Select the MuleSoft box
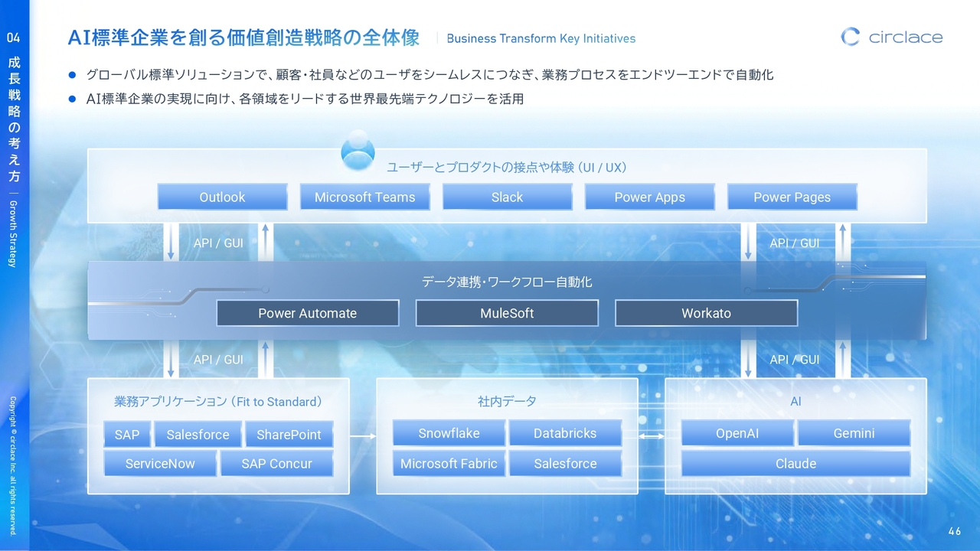Image resolution: width=980 pixels, height=551 pixels. [507, 313]
